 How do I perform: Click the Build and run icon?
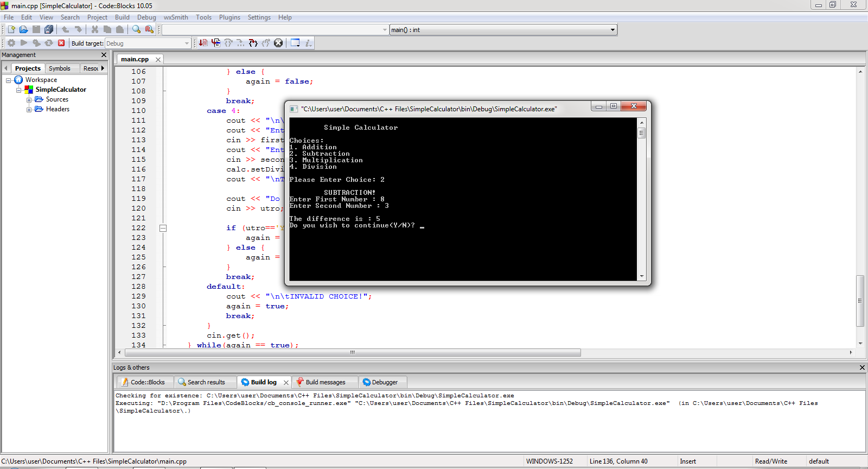tap(36, 43)
